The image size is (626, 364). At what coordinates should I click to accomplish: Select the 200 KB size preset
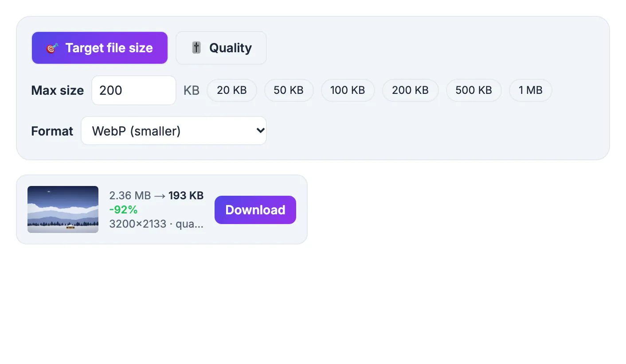[x=410, y=90]
